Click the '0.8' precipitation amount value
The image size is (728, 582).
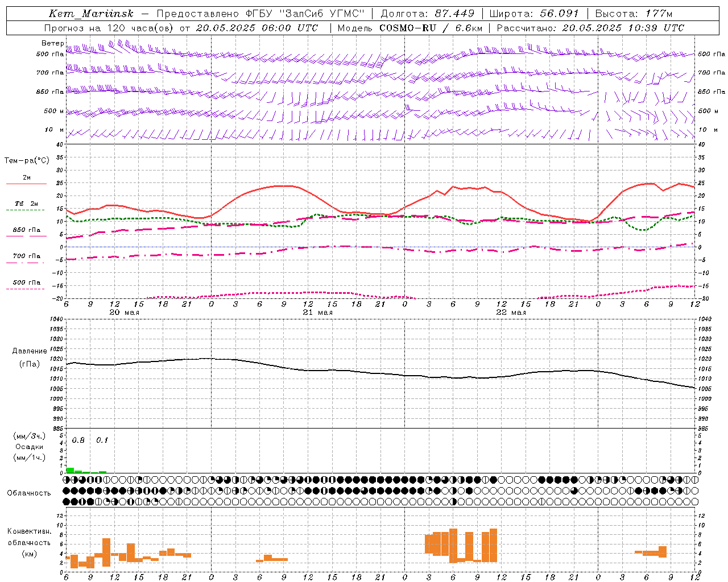click(x=78, y=440)
